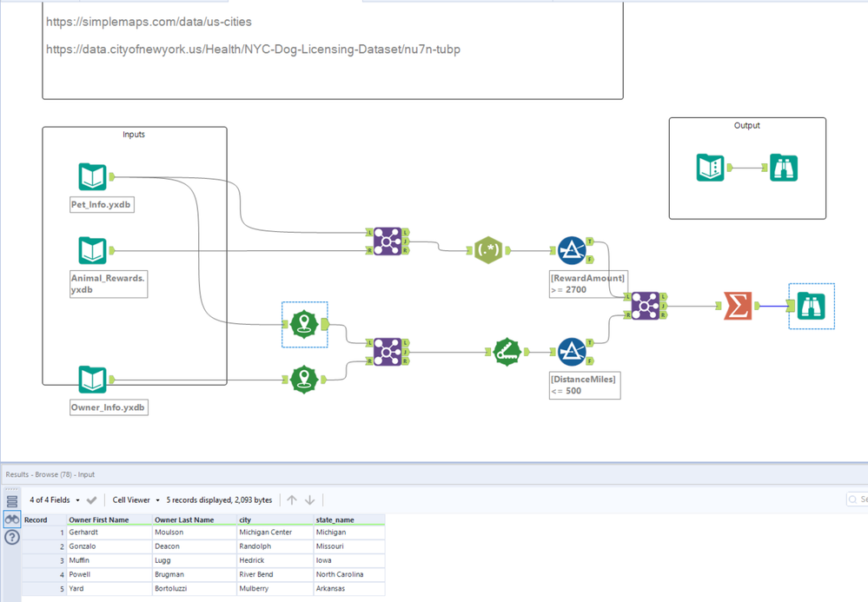Viewport: 868px width, 602px height.
Task: Click the NYC Dog Licensing Dataset URL text
Action: pyautogui.click(x=253, y=50)
